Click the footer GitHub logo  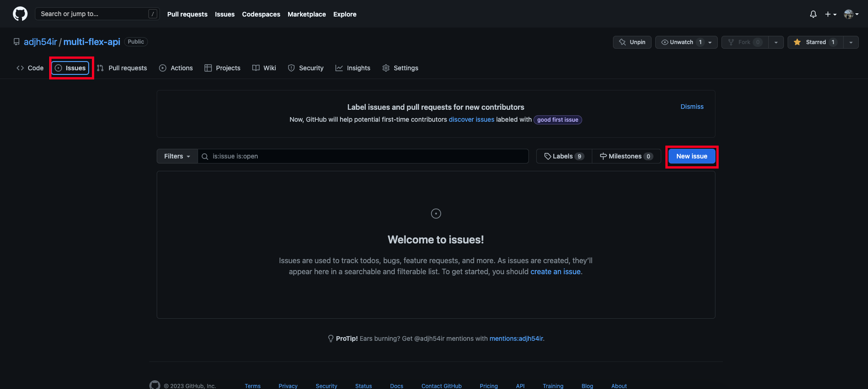[x=155, y=385]
